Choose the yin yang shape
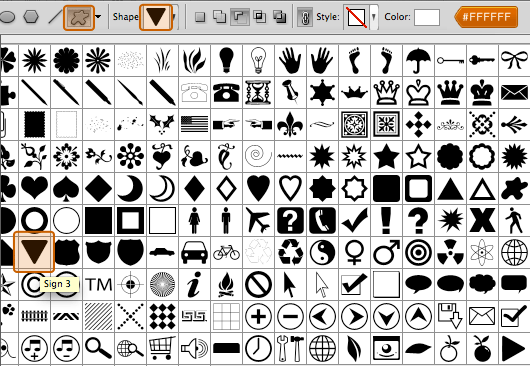530x366 pixels. pos(322,252)
